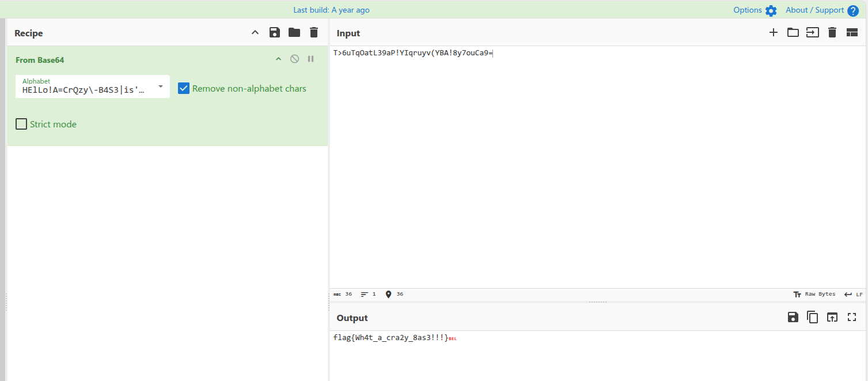The height and width of the screenshot is (381, 868).
Task: Save output to file
Action: pyautogui.click(x=793, y=317)
